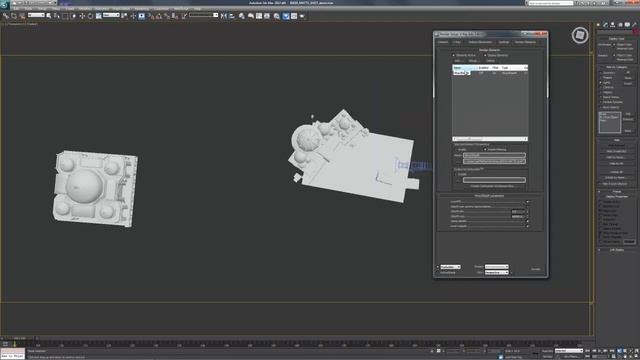Image resolution: width=640 pixels, height=360 pixels.
Task: Toggle Display Elements checkbox
Action: (485, 55)
